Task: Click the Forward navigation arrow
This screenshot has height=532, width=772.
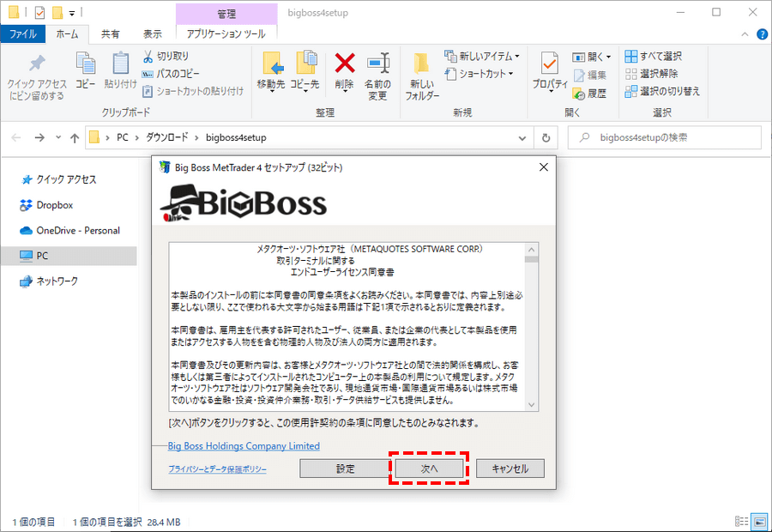Action: 39,138
